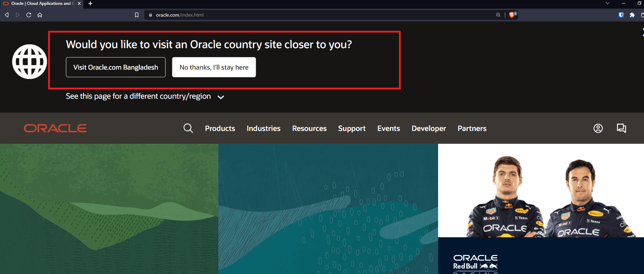Screen dimensions: 644x274
Task: Open the chat/contact icon
Action: coord(622,128)
